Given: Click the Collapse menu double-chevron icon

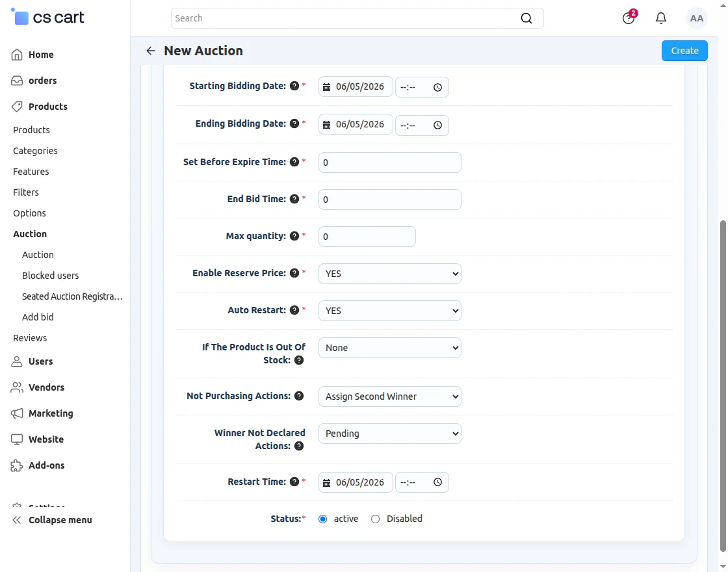Looking at the screenshot, I should [17, 520].
